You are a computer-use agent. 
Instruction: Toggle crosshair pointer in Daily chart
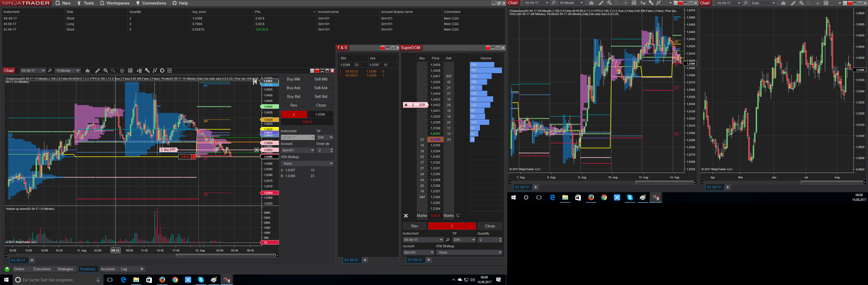click(x=818, y=3)
